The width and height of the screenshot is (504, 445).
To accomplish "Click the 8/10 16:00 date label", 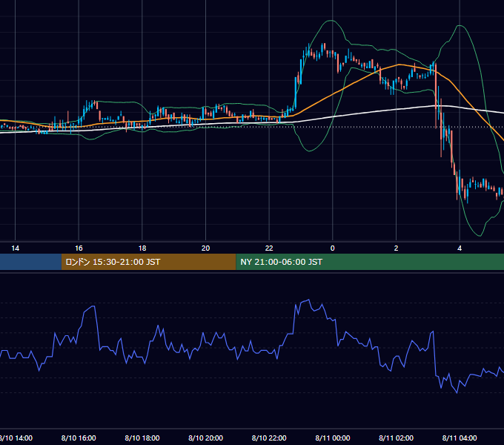I will pos(79,438).
